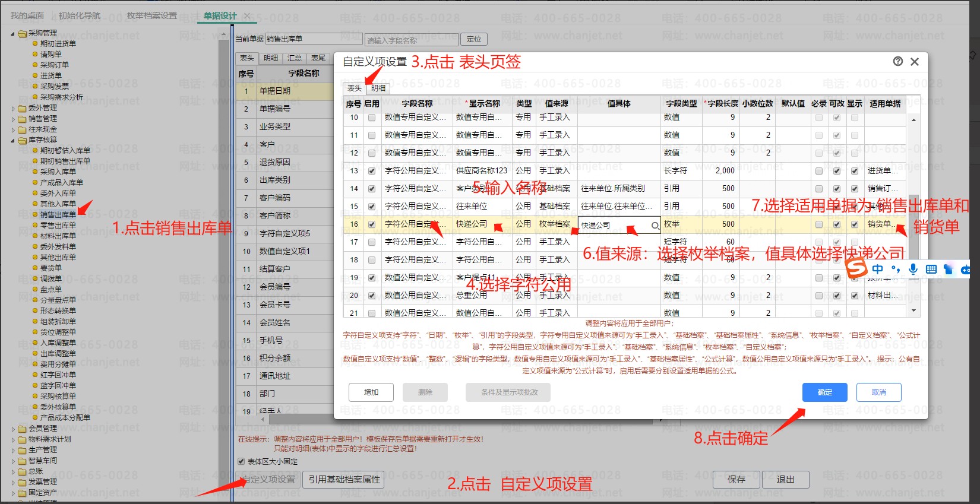Toggle the 表体区大小固定 checkbox
Screen dimensions: 980x504
pyautogui.click(x=241, y=461)
